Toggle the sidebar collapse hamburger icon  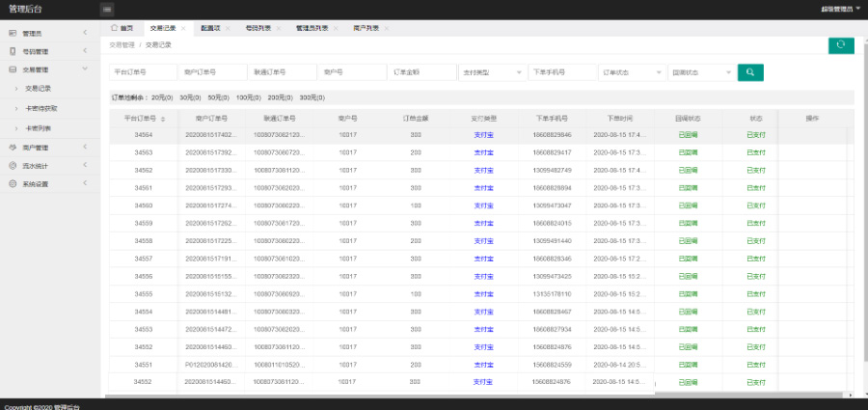(106, 9)
